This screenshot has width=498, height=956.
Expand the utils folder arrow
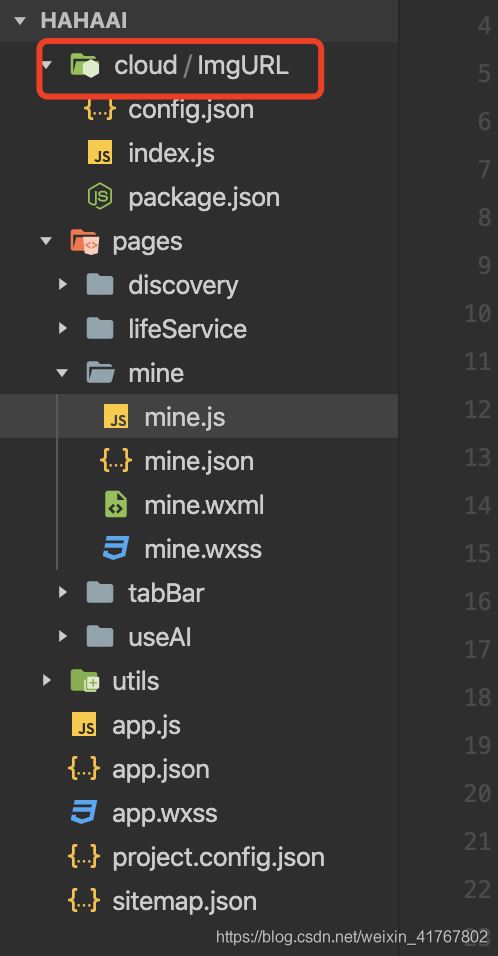(46, 679)
